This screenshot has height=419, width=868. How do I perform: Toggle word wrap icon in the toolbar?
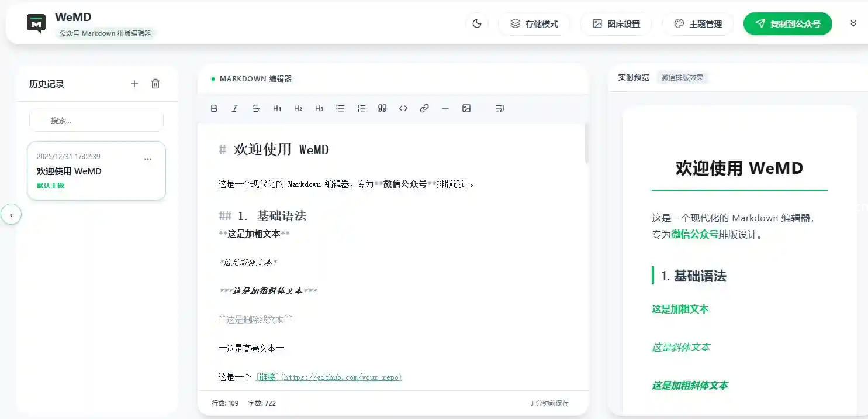[499, 108]
